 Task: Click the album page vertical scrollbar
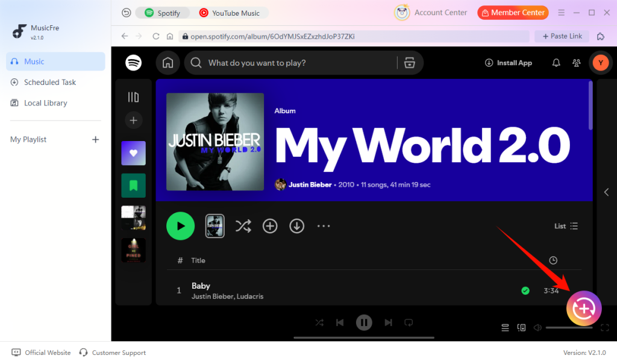(x=590, y=105)
